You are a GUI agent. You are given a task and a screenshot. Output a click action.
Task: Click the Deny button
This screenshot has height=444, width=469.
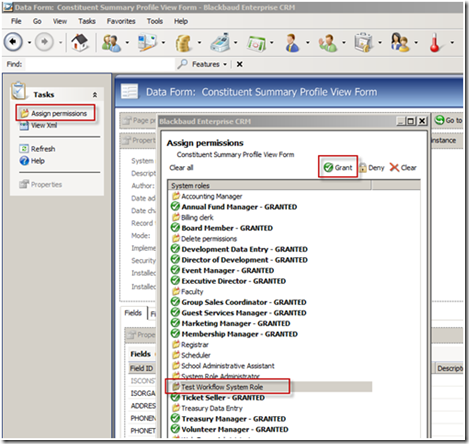372,168
